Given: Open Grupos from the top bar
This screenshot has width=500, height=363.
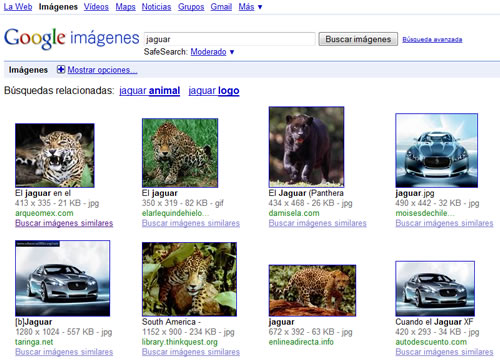Looking at the screenshot, I should coord(191,7).
